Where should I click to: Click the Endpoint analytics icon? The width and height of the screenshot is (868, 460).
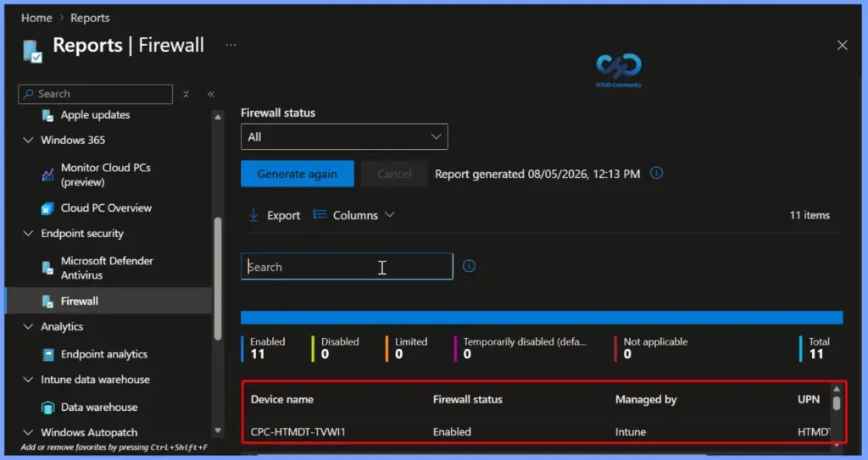tap(48, 354)
